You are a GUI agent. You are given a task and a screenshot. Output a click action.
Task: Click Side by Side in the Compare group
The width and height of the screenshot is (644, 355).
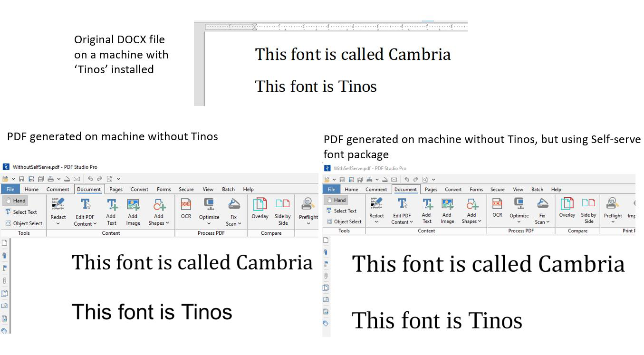click(x=282, y=211)
